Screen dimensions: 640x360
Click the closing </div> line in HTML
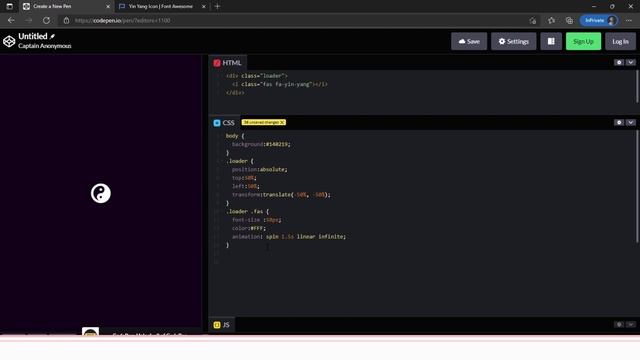(235, 93)
